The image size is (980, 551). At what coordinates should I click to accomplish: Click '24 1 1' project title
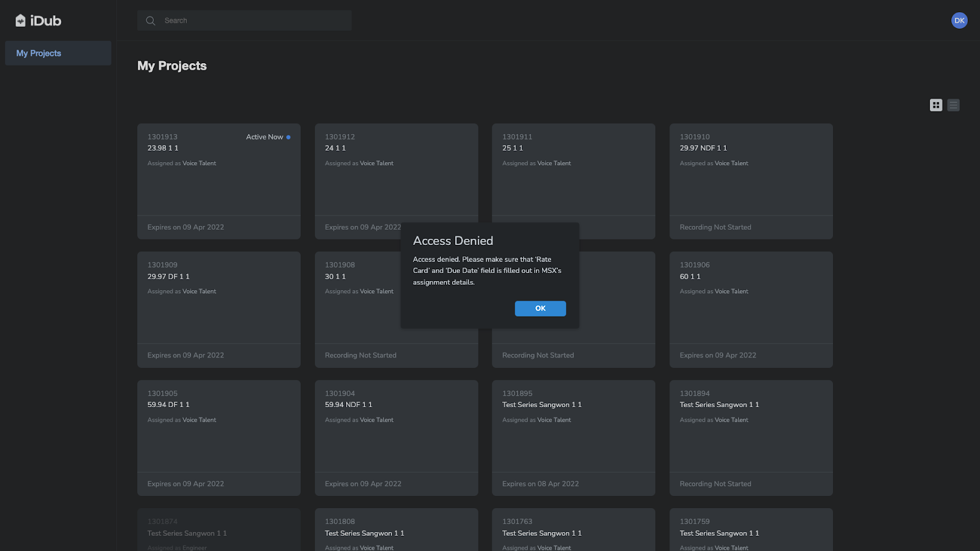coord(336,148)
